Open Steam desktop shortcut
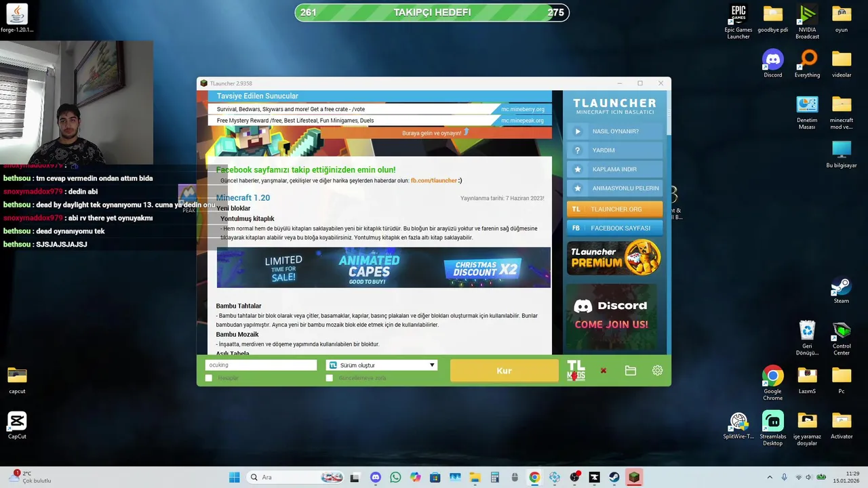Viewport: 868px width, 488px height. tap(842, 290)
